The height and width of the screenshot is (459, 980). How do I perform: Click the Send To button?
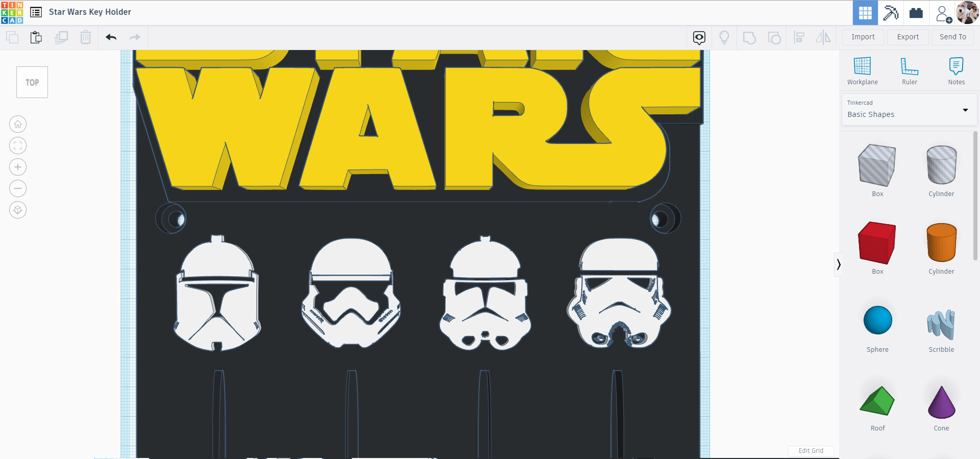click(953, 37)
